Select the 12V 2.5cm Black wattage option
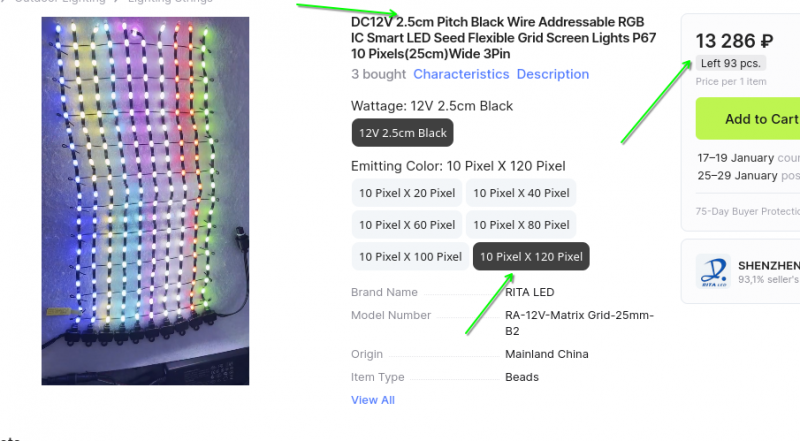Image resolution: width=800 pixels, height=441 pixels. tap(403, 133)
